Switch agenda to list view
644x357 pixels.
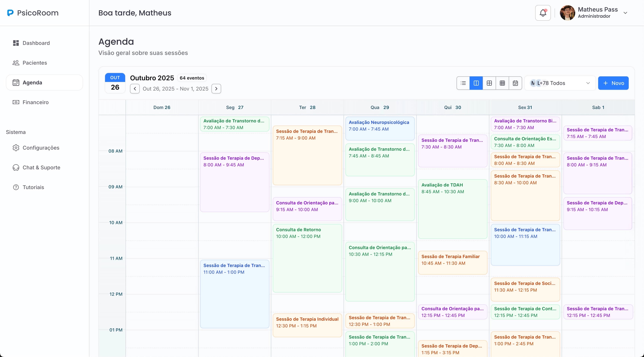coord(463,83)
